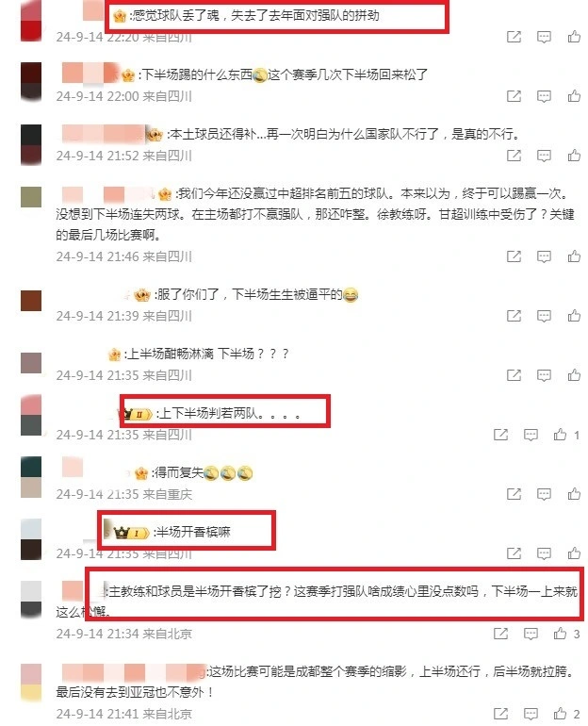Click the 24-9-14 21:34 来自北京 timestamp
The image size is (588, 726).
point(124,634)
